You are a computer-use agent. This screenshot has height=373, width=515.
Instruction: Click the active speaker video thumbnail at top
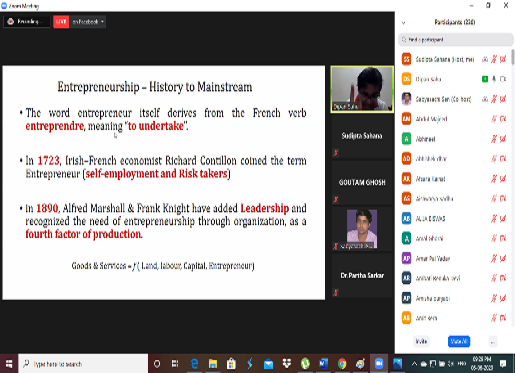pos(362,89)
